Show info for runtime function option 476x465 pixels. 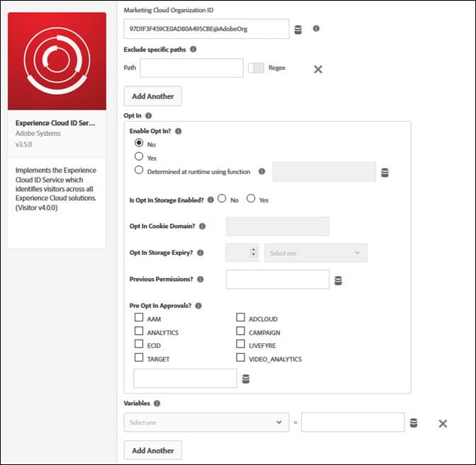261,171
